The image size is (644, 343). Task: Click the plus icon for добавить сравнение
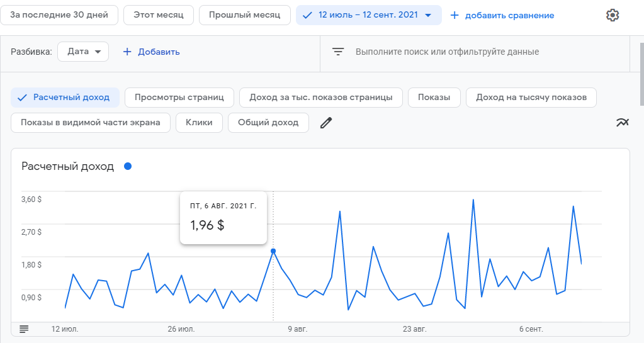pyautogui.click(x=455, y=15)
